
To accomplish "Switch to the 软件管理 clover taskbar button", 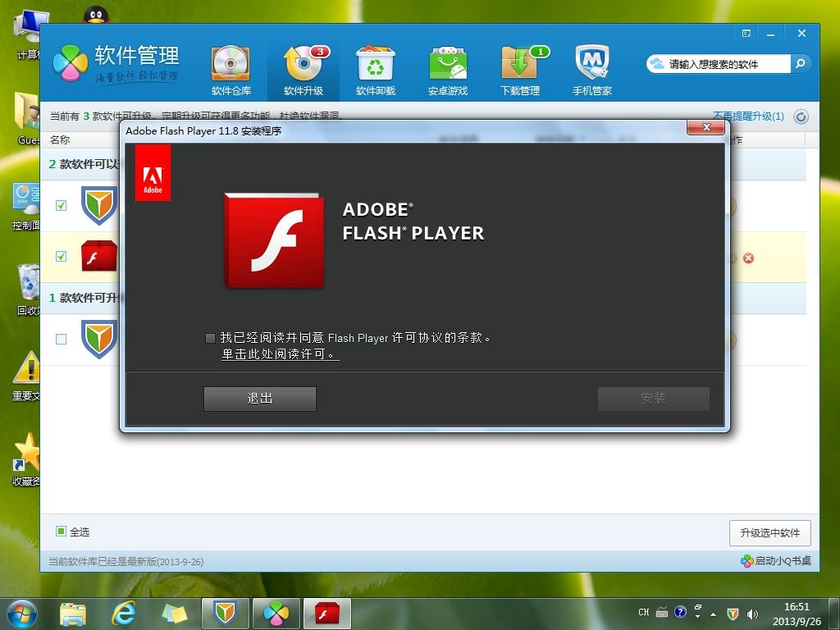I will 276,614.
